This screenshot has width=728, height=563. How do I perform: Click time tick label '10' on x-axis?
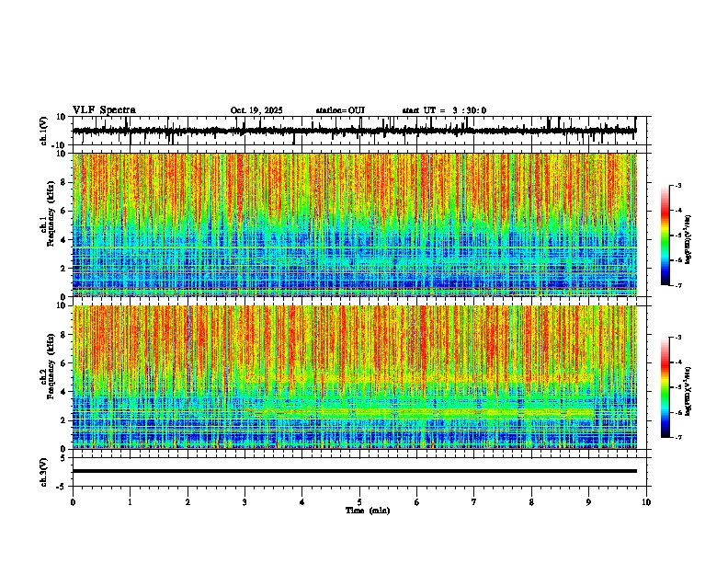(x=646, y=502)
